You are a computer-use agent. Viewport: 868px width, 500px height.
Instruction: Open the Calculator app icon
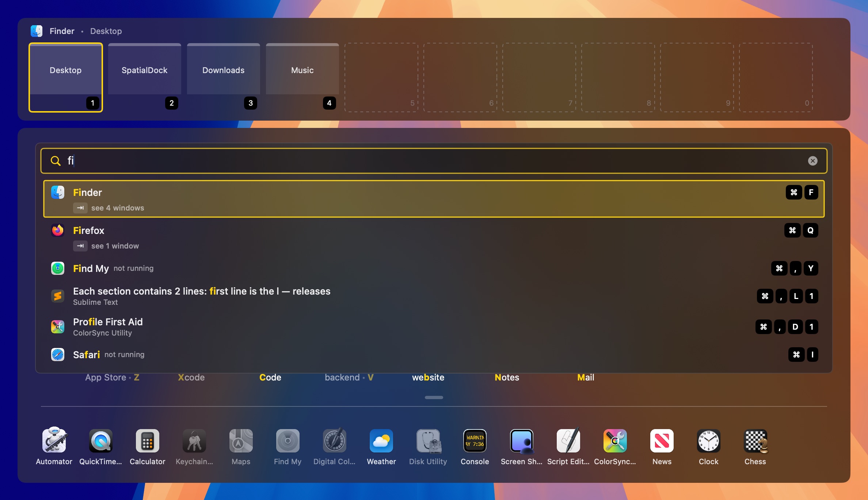(x=148, y=440)
